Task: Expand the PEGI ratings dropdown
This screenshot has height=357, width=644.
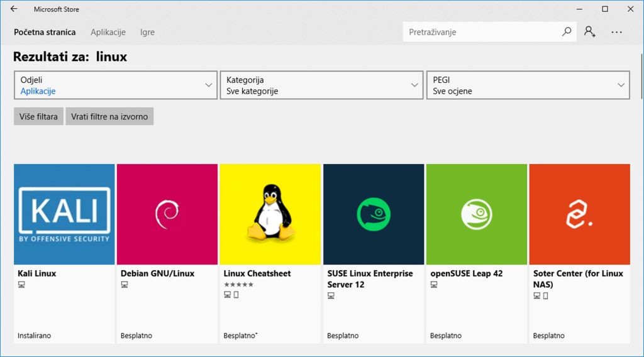Action: tap(528, 85)
